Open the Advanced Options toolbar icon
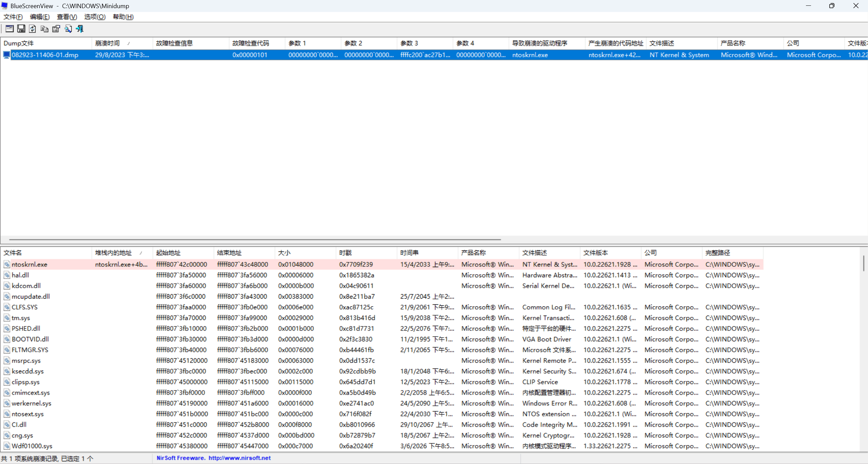 tap(9, 29)
